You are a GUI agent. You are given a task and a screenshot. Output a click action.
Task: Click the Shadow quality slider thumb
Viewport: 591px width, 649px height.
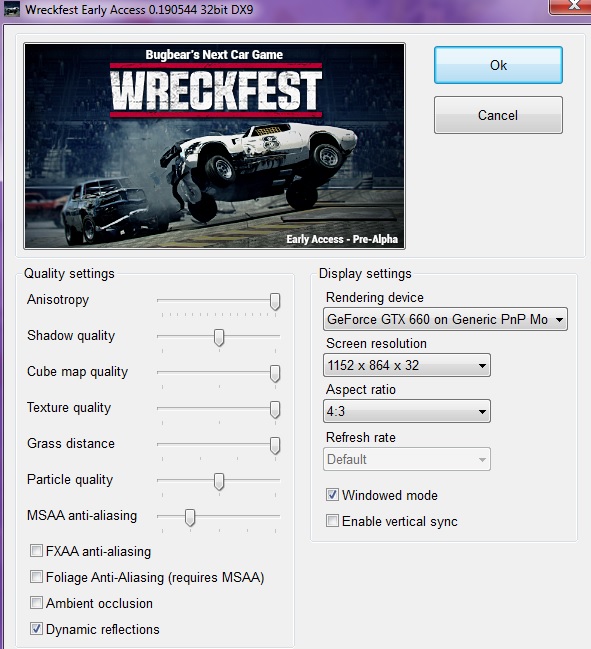[219, 337]
